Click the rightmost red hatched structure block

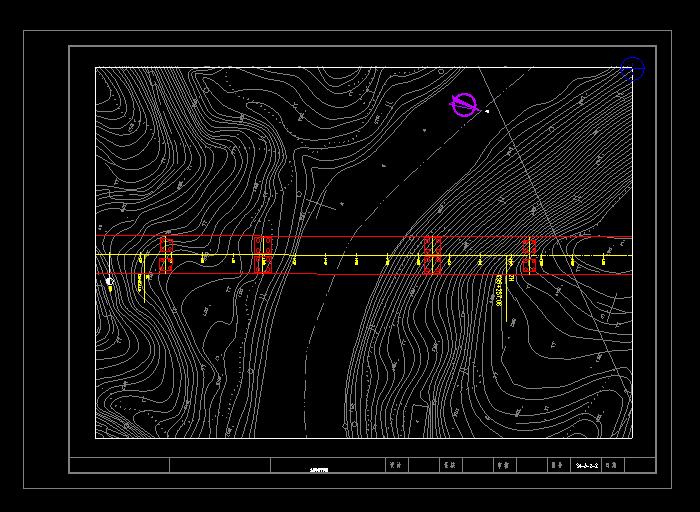(x=529, y=255)
